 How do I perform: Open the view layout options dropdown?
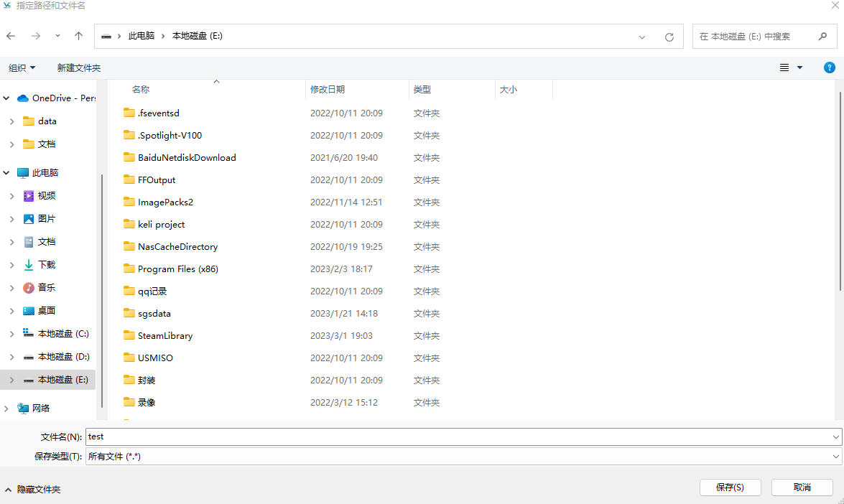click(x=799, y=67)
